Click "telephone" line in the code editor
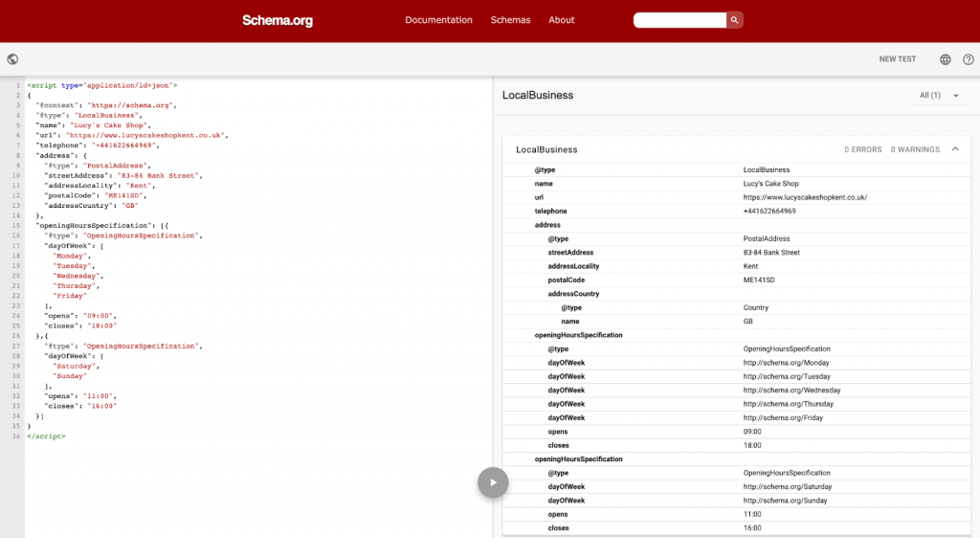Viewport: 980px width, 538px height. pyautogui.click(x=98, y=146)
